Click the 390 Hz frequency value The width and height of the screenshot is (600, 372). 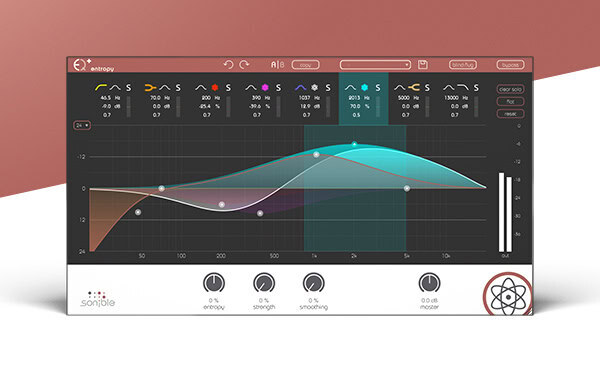coord(256,98)
